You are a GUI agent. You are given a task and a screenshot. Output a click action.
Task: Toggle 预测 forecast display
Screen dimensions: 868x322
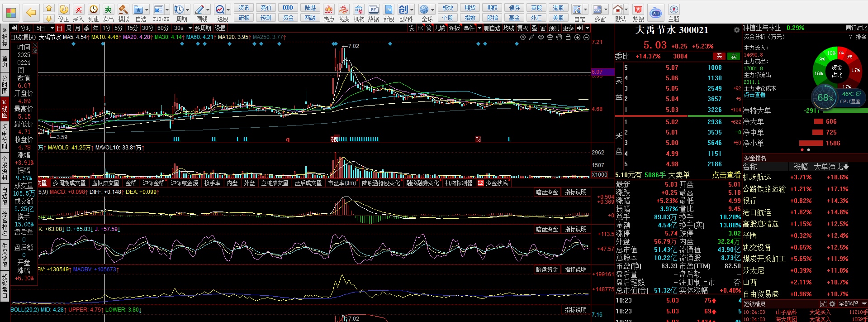pyautogui.click(x=554, y=28)
